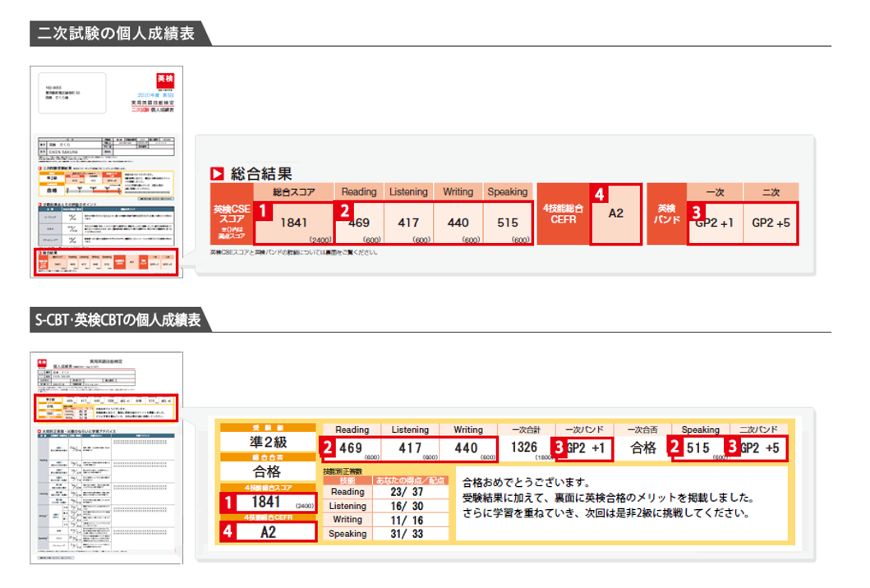Click the Listening 16/30 row value
This screenshot has height=588, width=870.
[x=407, y=506]
